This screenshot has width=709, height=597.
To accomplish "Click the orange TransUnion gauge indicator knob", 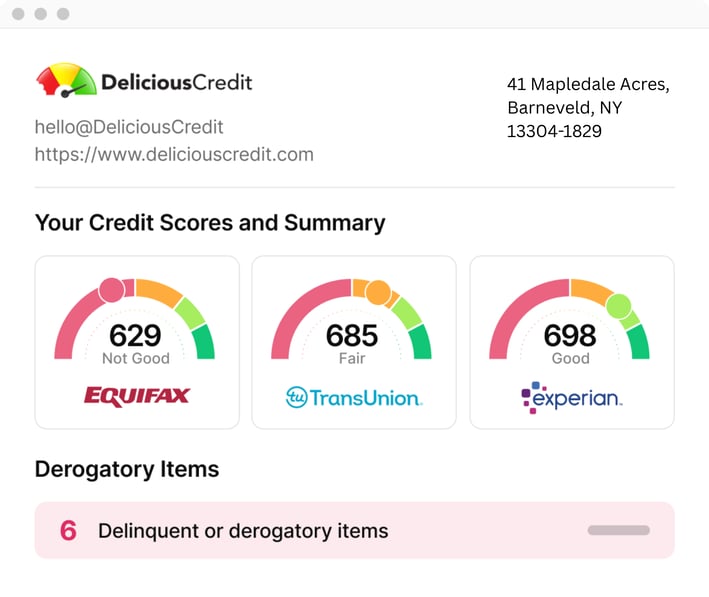I will pos(378,292).
